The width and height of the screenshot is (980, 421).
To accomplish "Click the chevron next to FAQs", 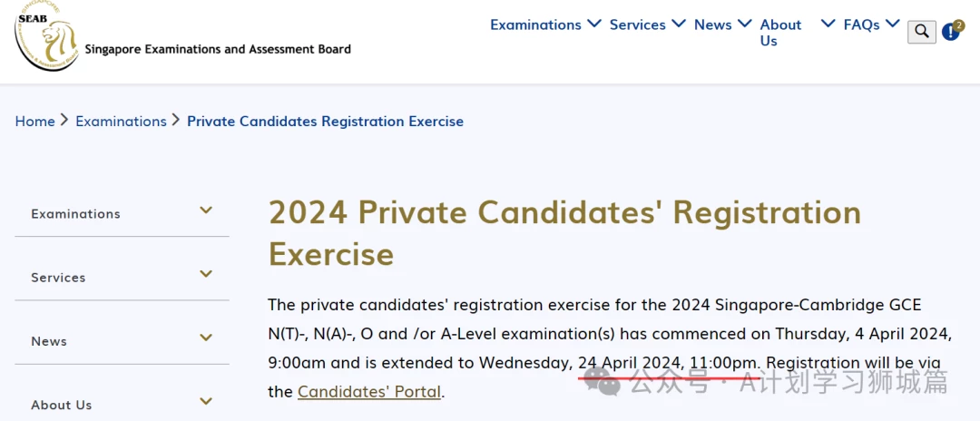I will 892,24.
